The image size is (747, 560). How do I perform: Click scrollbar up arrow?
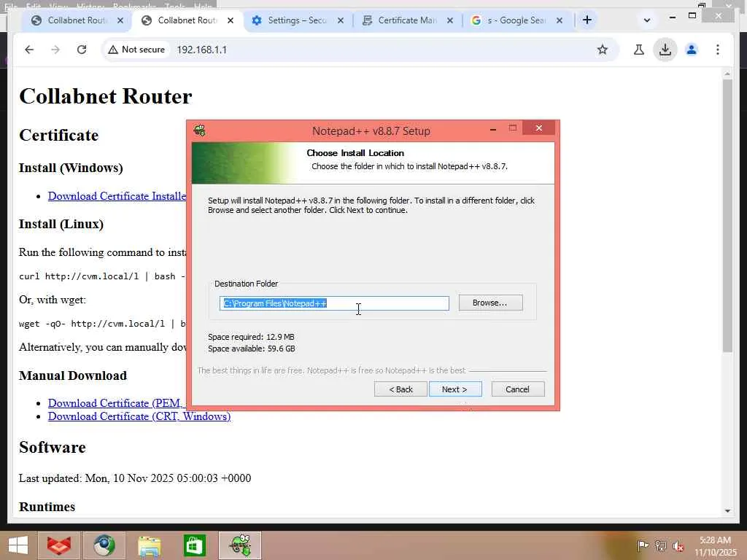click(x=727, y=74)
